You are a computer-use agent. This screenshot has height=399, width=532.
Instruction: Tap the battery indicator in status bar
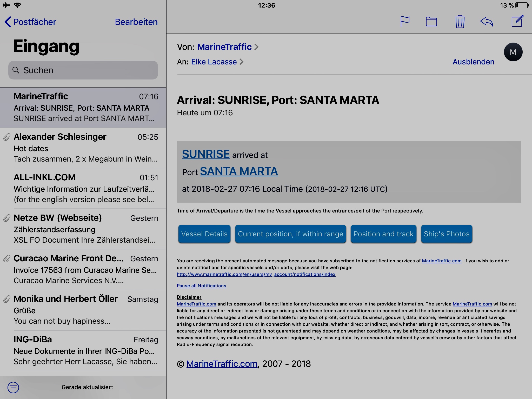[x=522, y=5]
